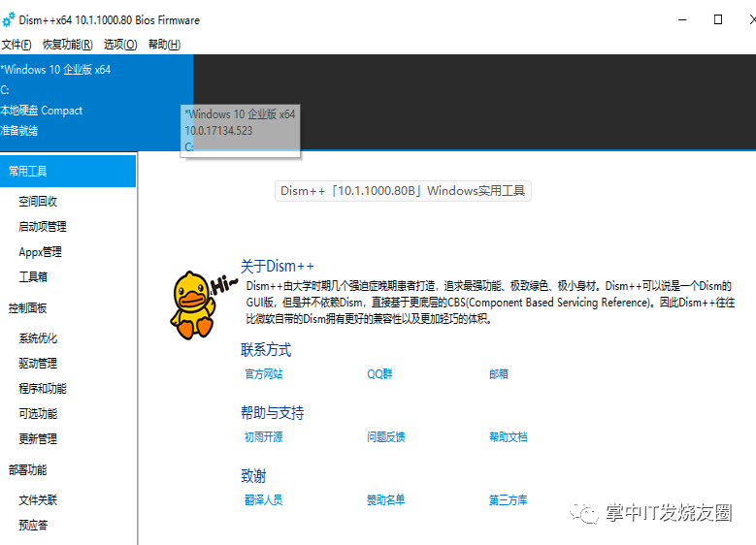
Task: Click the 关于Dism++ heading
Action: coord(278,266)
